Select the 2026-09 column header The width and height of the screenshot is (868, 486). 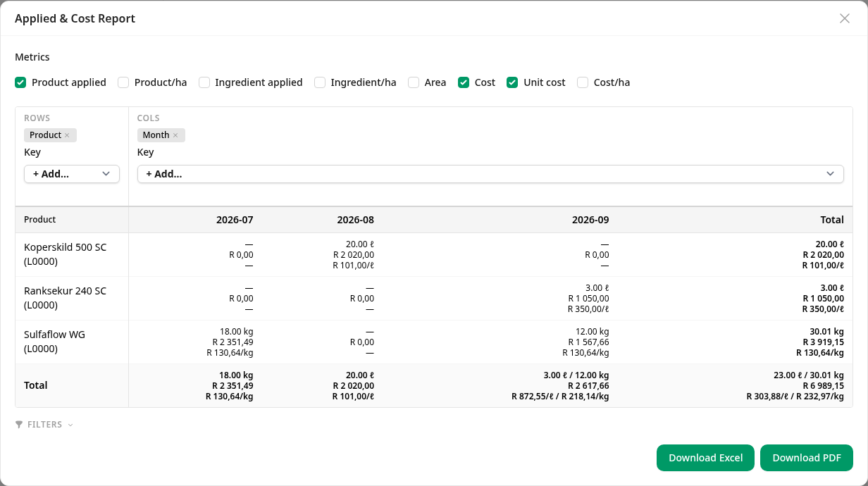click(590, 220)
